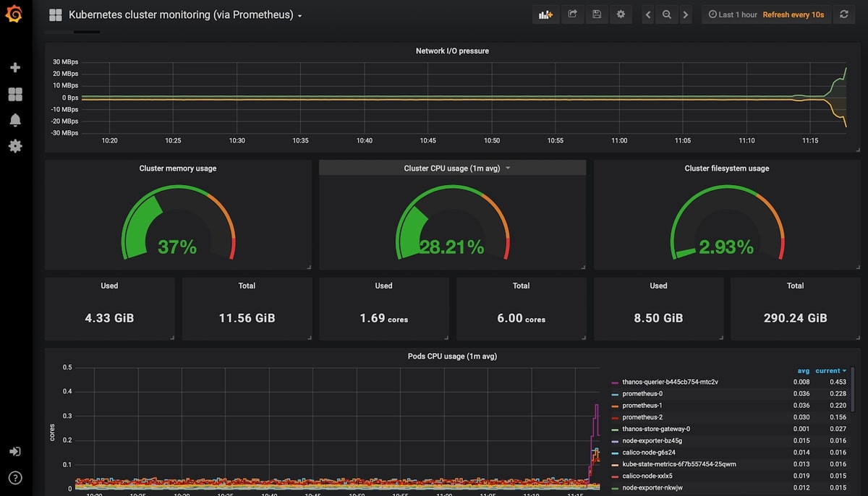Open the Help question mark icon
Viewport: 868px width, 496px height.
coord(15,478)
